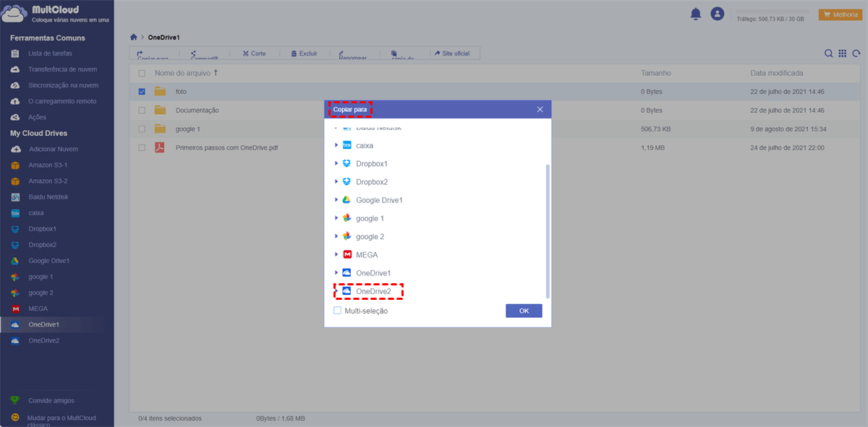
Task: Click OneDrive1 in the breadcrumb
Action: 163,37
